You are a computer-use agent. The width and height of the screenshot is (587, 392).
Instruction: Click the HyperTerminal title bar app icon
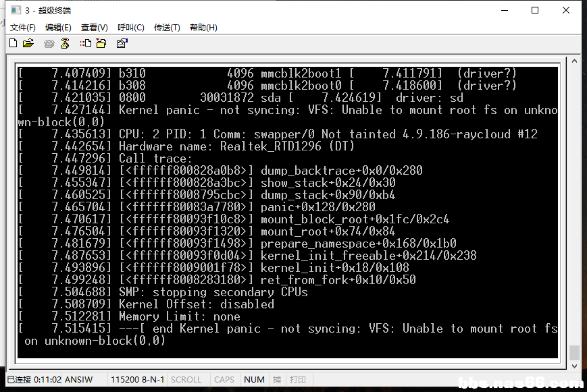coord(16,10)
